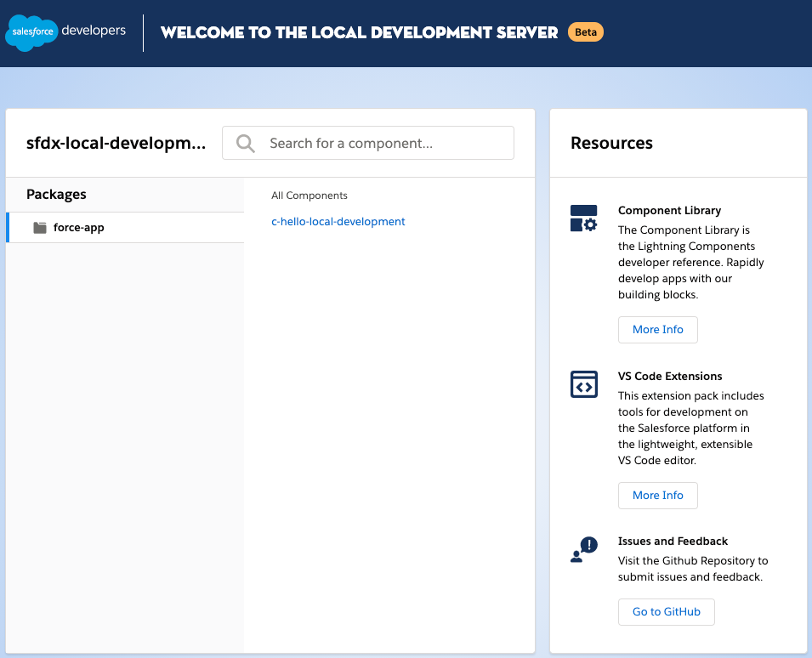This screenshot has height=658, width=812.
Task: Click the orange Beta badge
Action: pyautogui.click(x=585, y=32)
